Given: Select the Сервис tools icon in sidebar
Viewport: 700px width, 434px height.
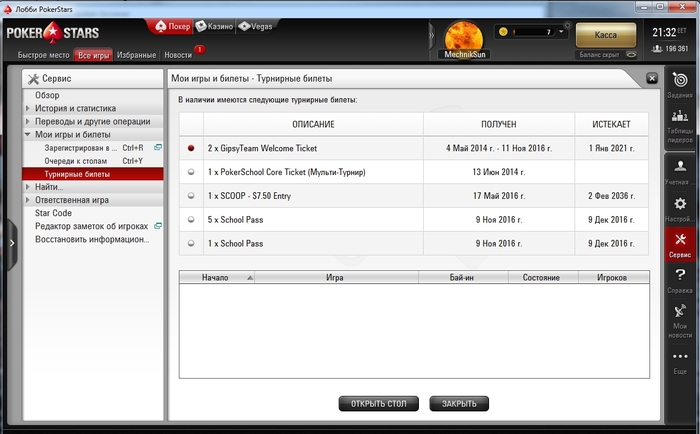Looking at the screenshot, I should (x=680, y=239).
